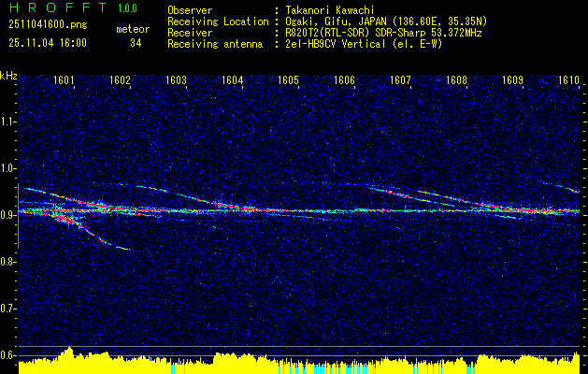Click the 1609 time marker
The height and width of the screenshot is (374, 588).
pyautogui.click(x=512, y=79)
